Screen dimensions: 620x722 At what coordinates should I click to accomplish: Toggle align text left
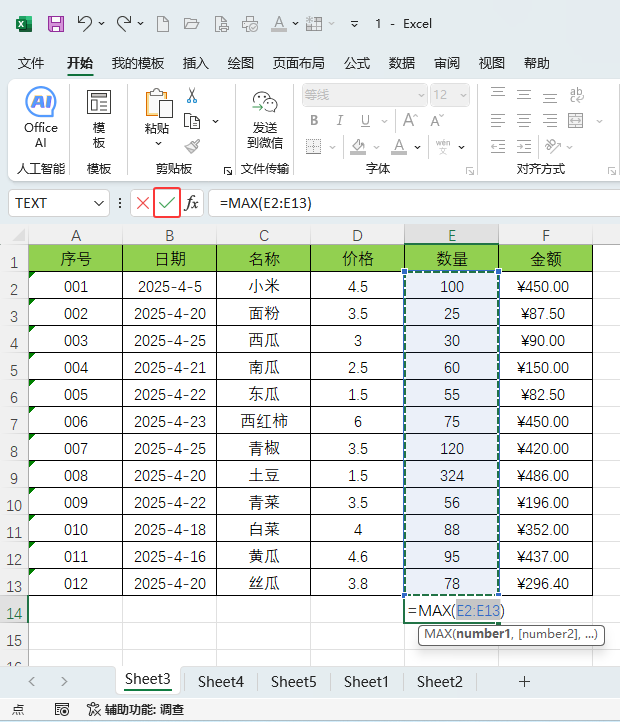(x=498, y=121)
